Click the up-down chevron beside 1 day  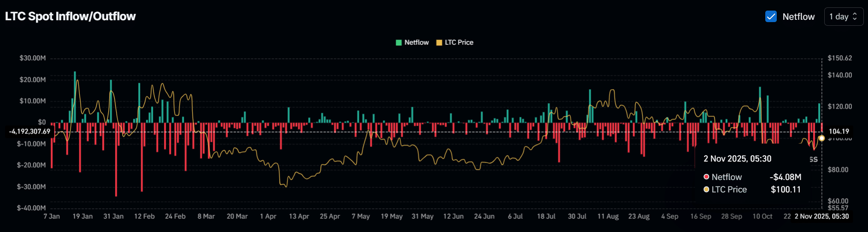tap(855, 17)
